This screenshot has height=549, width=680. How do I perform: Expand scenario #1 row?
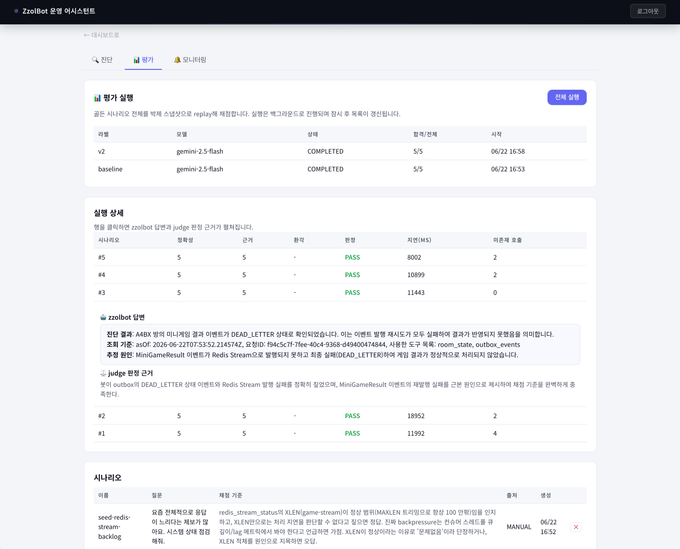click(340, 433)
